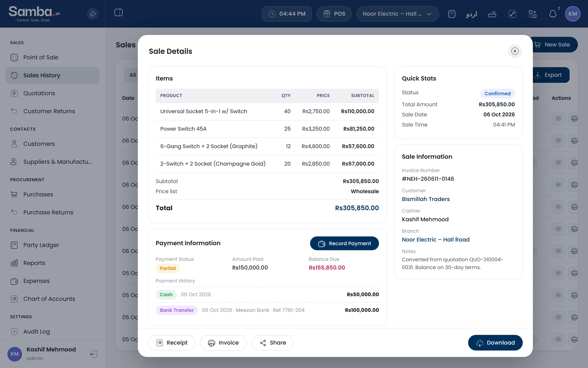Image resolution: width=588 pixels, height=368 pixels.
Task: Click the 04:44 PM clock button
Action: coord(287,14)
